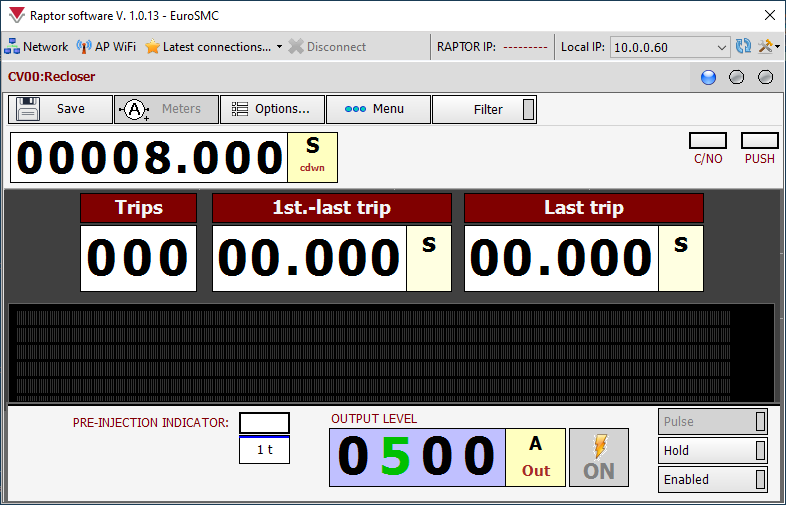This screenshot has width=786, height=505.
Task: Click the Last trip header
Action: [x=584, y=208]
